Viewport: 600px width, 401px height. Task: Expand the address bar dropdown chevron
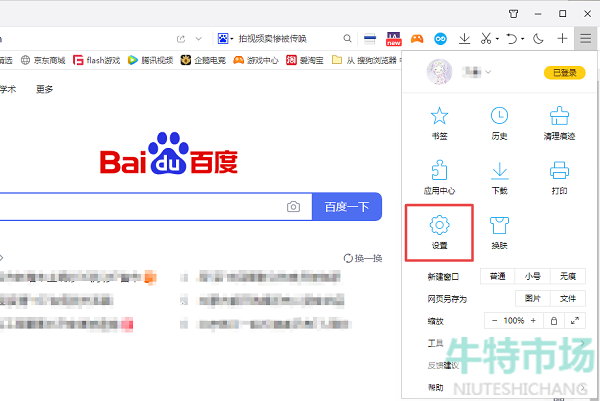tap(198, 39)
